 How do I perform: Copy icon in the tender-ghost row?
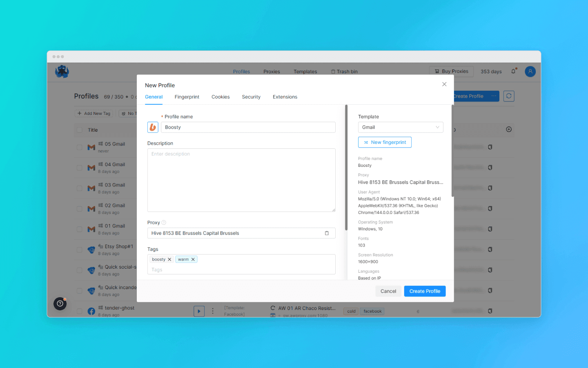pos(490,311)
